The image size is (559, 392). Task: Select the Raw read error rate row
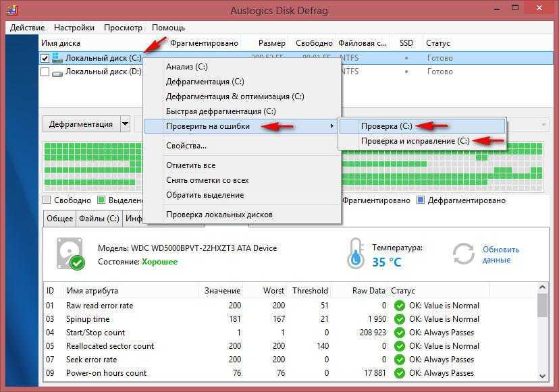(x=290, y=306)
